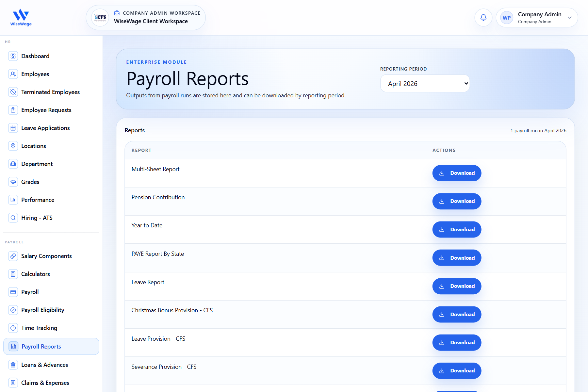Viewport: 588px width, 392px height.
Task: Go to Calculators page
Action: [x=51, y=274]
